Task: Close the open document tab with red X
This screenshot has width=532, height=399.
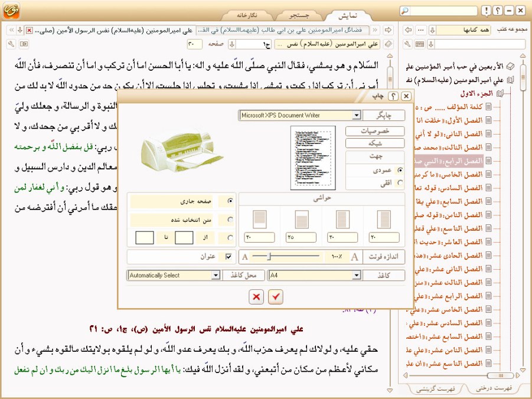Action: pyautogui.click(x=29, y=31)
